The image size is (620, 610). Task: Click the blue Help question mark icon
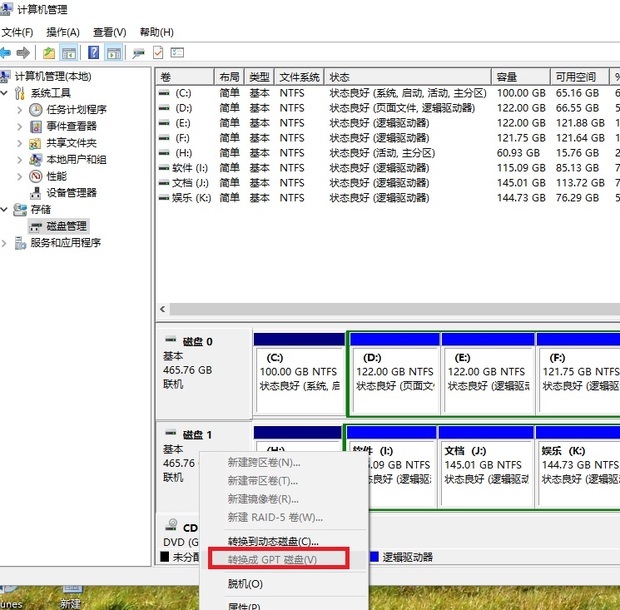(x=93, y=53)
